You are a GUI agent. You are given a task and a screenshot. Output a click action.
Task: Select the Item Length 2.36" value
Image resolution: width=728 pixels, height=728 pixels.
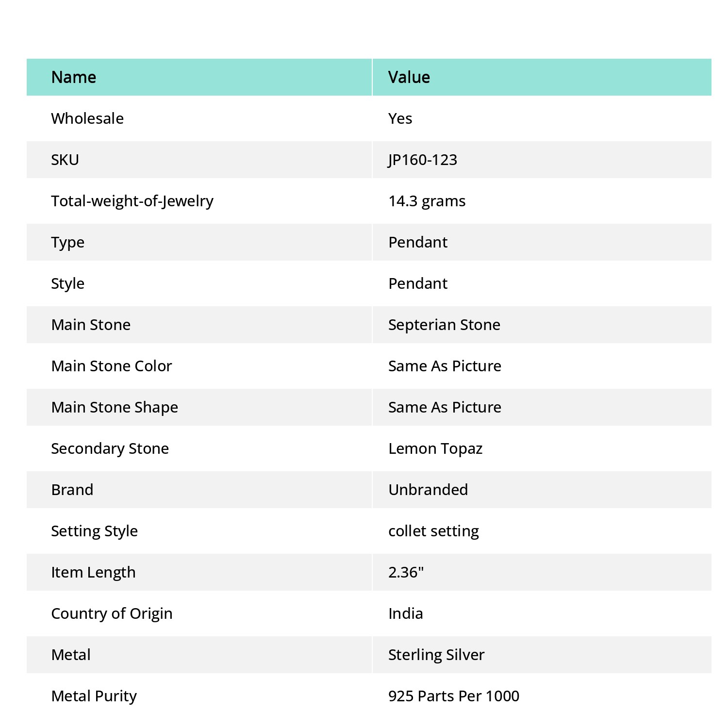pos(406,572)
